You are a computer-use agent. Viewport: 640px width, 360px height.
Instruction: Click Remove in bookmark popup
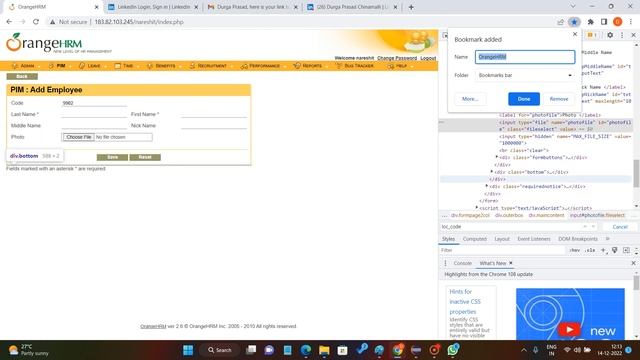559,99
